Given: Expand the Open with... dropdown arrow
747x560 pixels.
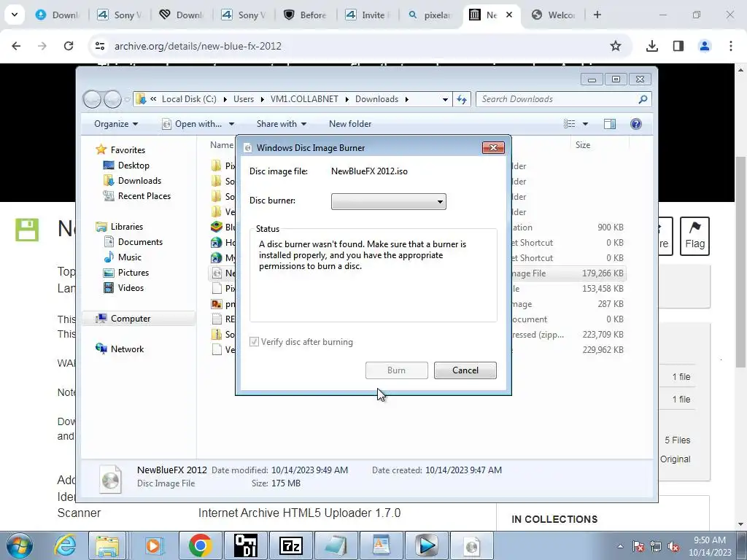Looking at the screenshot, I should pyautogui.click(x=231, y=124).
